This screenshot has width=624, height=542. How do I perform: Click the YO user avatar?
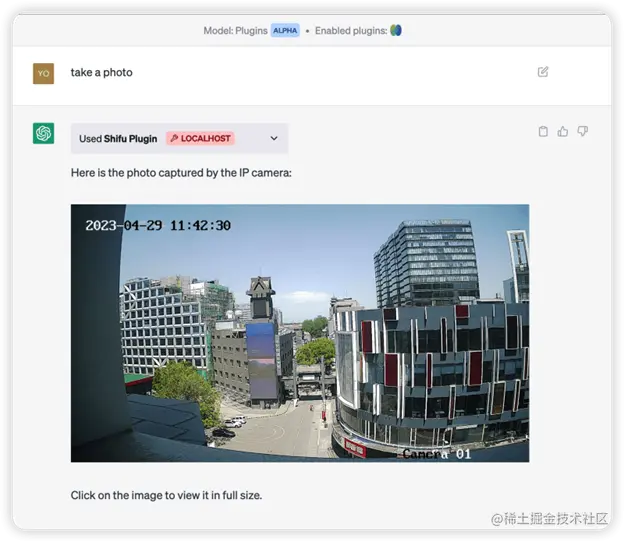(43, 74)
